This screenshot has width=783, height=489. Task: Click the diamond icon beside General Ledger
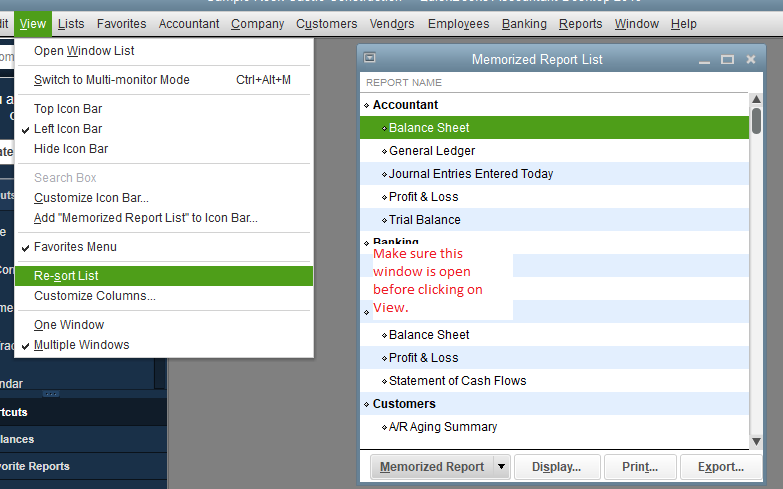point(384,151)
